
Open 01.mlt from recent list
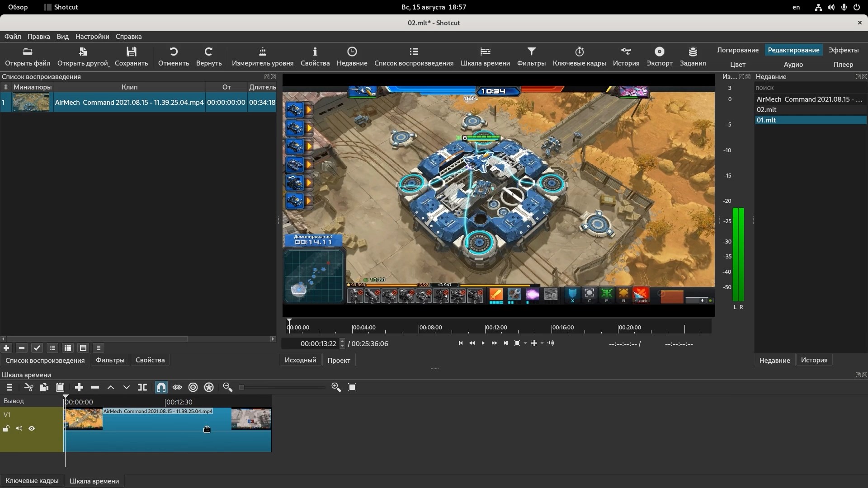tap(766, 120)
